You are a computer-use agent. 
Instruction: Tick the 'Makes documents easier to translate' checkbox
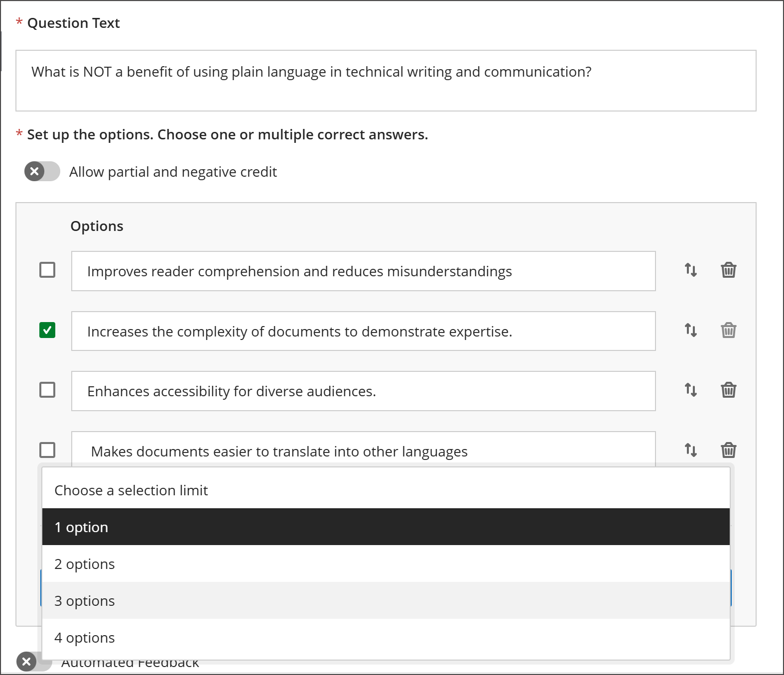(47, 450)
